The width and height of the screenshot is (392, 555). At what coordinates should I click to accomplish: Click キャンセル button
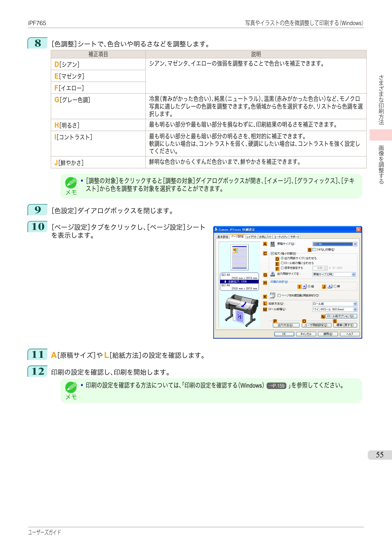tap(306, 334)
